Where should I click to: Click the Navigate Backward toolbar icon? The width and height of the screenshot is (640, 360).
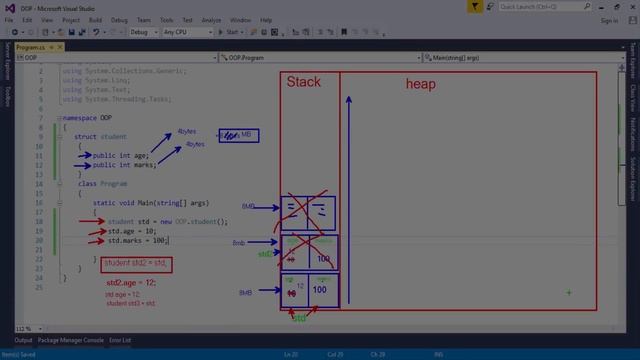click(15, 32)
